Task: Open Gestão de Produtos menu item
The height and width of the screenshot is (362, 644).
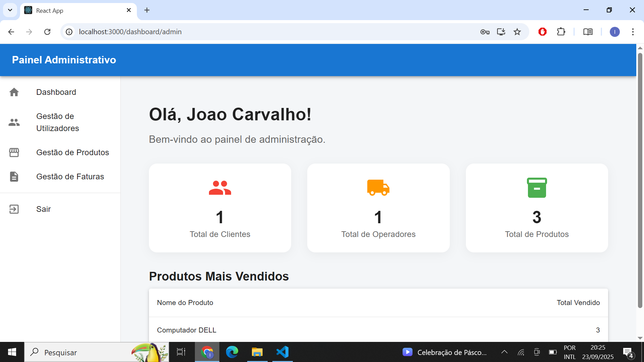Action: point(72,153)
